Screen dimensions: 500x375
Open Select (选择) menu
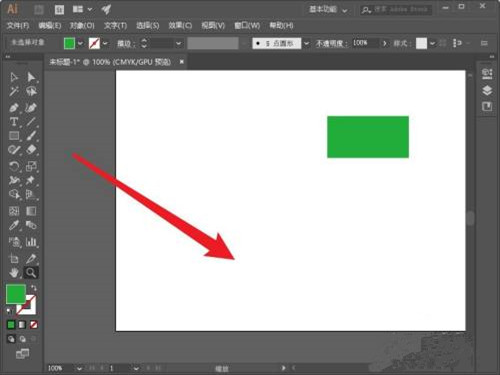[x=148, y=26]
